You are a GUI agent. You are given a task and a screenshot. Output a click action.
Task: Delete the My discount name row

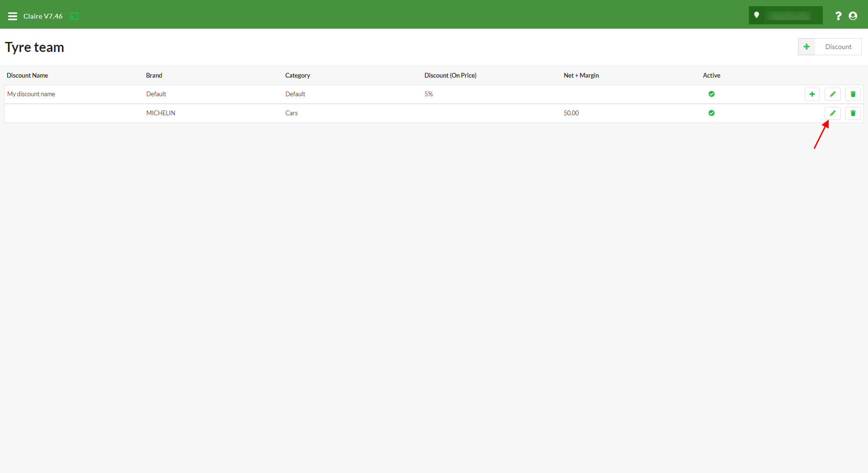click(853, 94)
